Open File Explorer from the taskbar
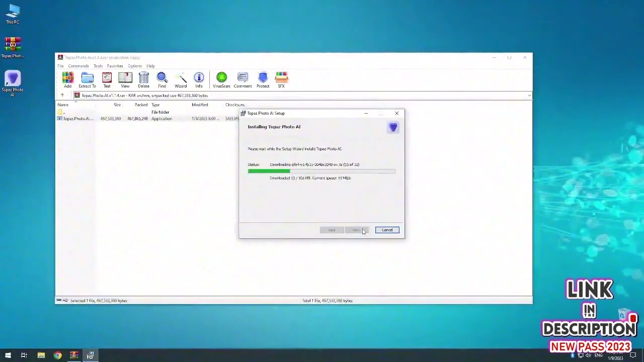This screenshot has width=644, height=362. (41, 355)
